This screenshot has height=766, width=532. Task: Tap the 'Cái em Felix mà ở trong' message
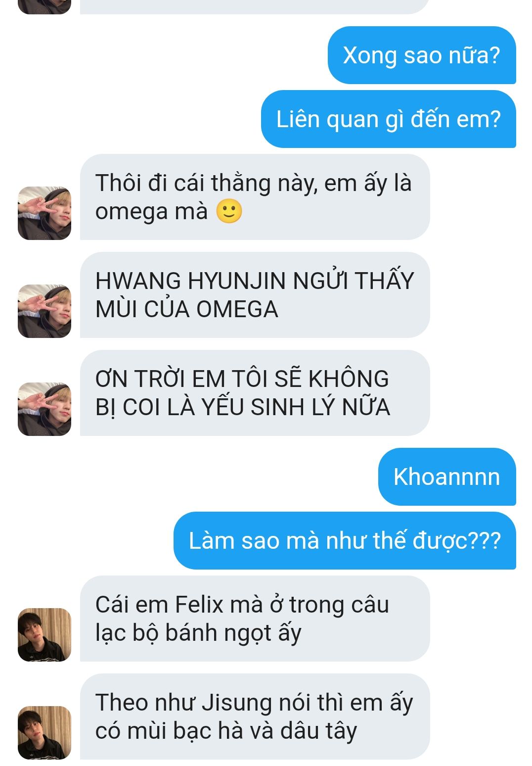[x=255, y=619]
